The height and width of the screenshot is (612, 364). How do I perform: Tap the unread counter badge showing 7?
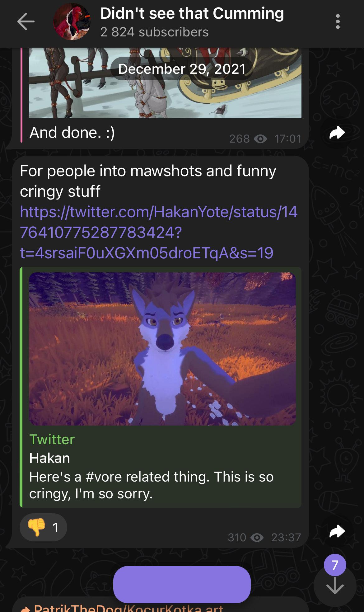(x=335, y=565)
